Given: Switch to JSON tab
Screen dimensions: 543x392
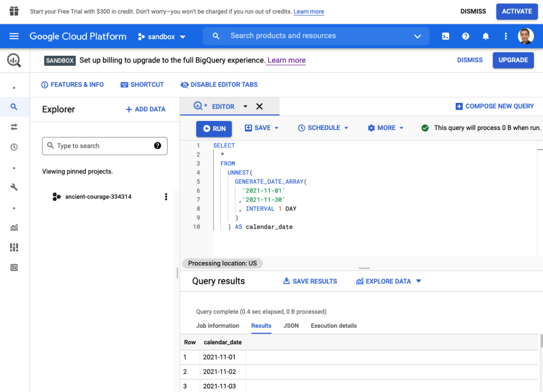Looking at the screenshot, I should 291,326.
